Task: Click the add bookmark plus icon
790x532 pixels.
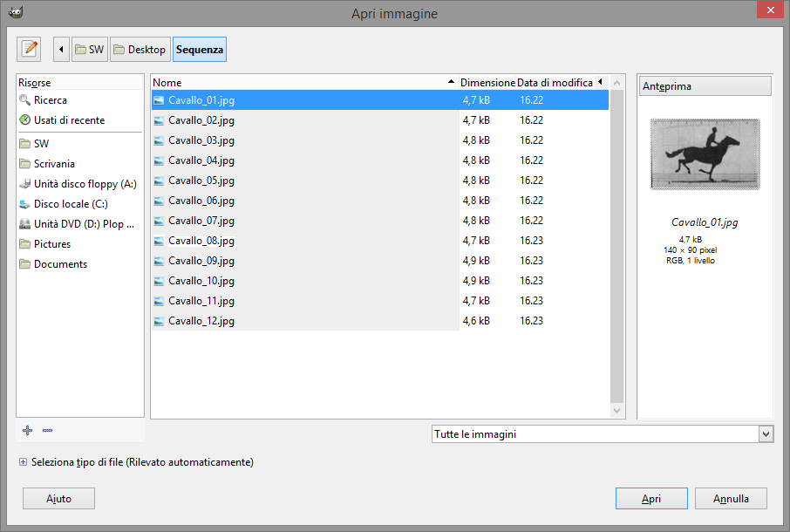Action: (x=27, y=430)
